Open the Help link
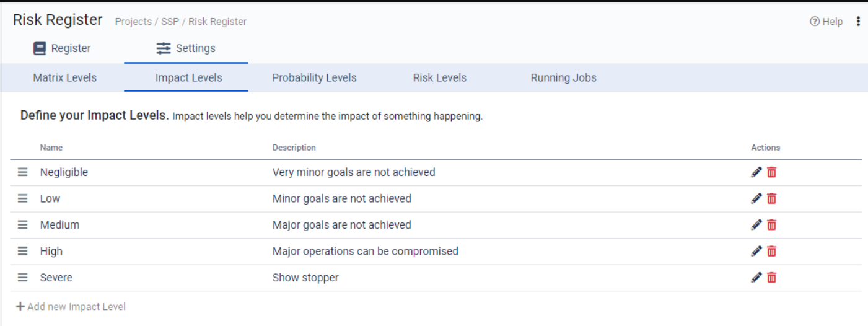Image resolution: width=868 pixels, height=326 pixels. 826,22
